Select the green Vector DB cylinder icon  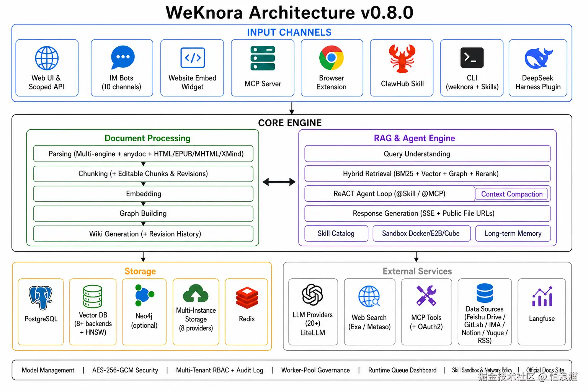[93, 296]
